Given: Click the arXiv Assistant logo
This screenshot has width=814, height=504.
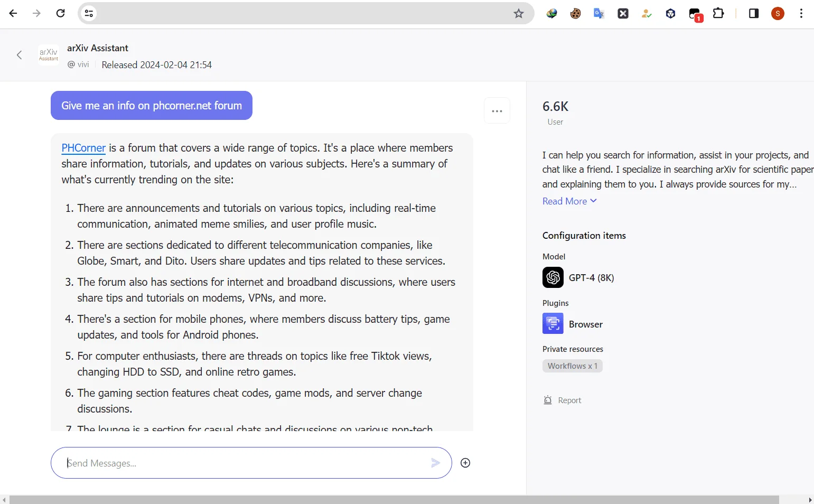Looking at the screenshot, I should [49, 54].
